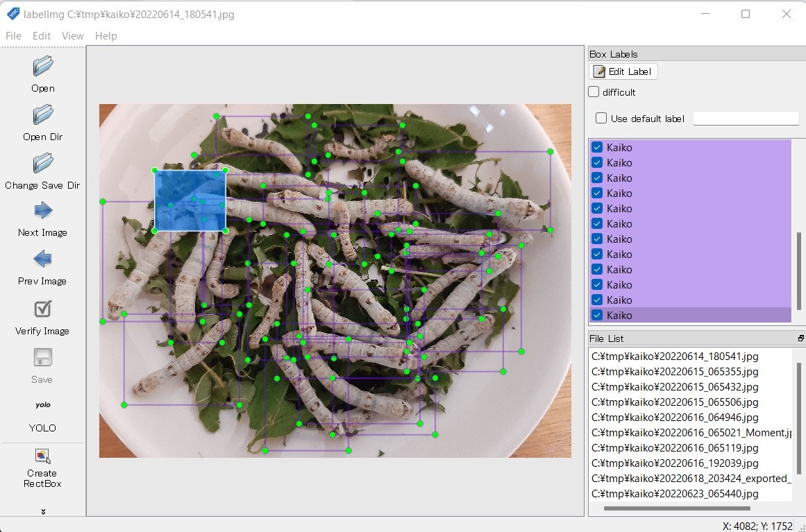Open the Help menu
806x532 pixels.
[x=106, y=36]
